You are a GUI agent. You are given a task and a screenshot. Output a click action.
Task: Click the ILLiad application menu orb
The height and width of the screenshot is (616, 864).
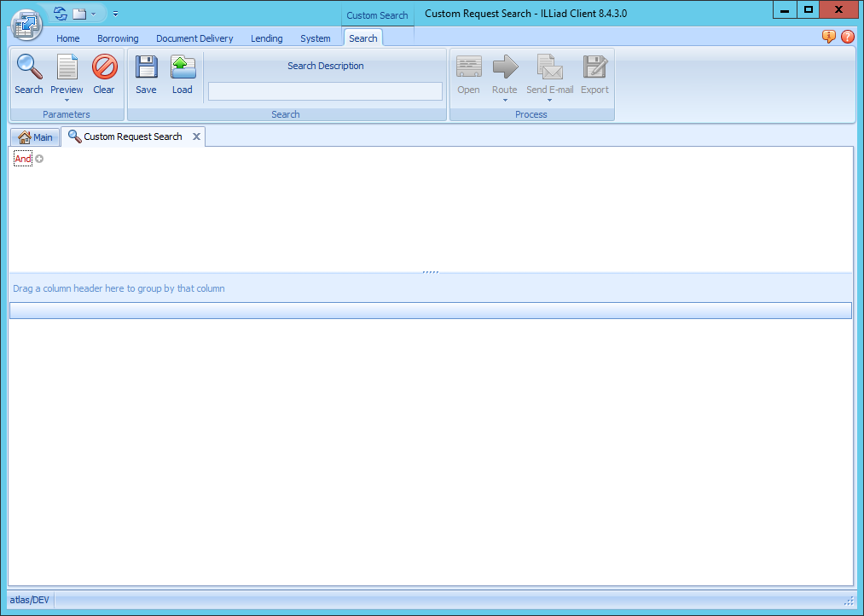click(x=26, y=25)
